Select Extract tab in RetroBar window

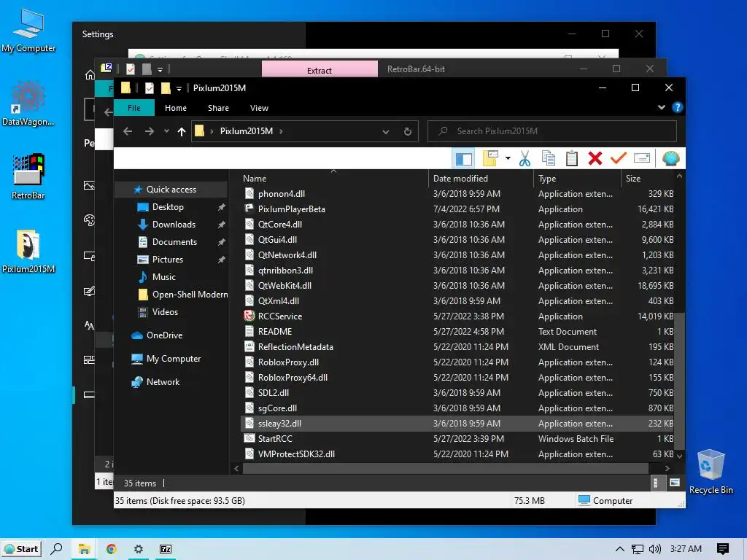(x=320, y=69)
